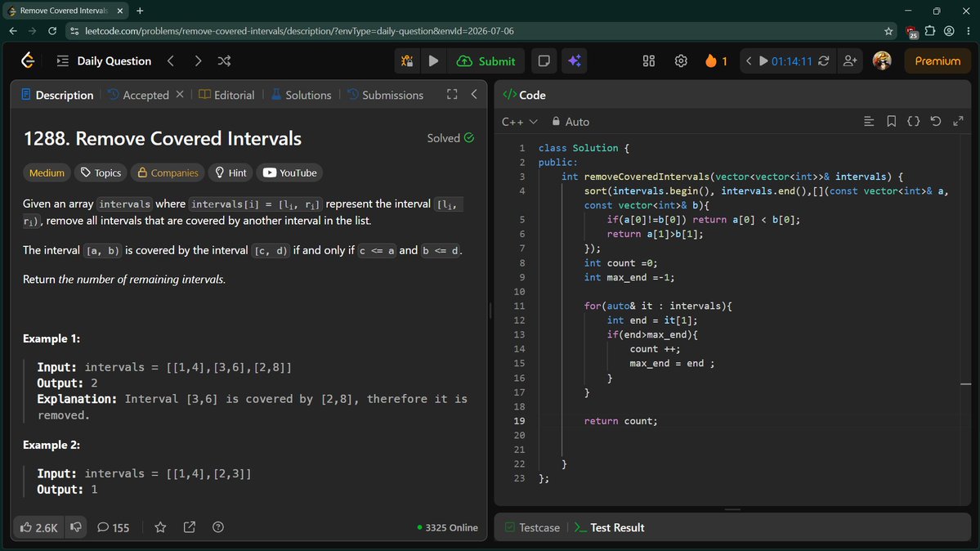The width and height of the screenshot is (980, 551).
Task: Run code with play button
Action: point(433,60)
